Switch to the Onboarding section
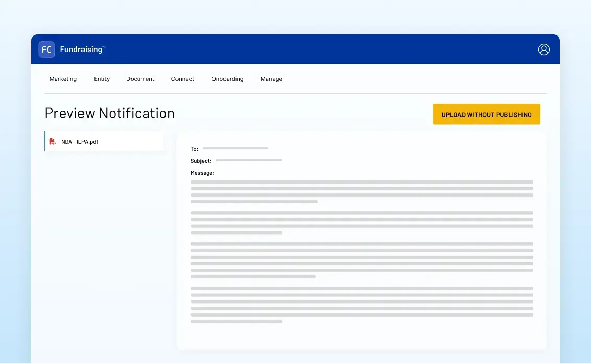 pyautogui.click(x=227, y=79)
